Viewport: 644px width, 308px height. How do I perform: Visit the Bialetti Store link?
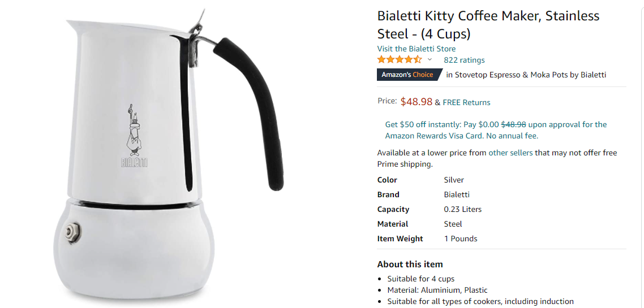[x=417, y=49]
